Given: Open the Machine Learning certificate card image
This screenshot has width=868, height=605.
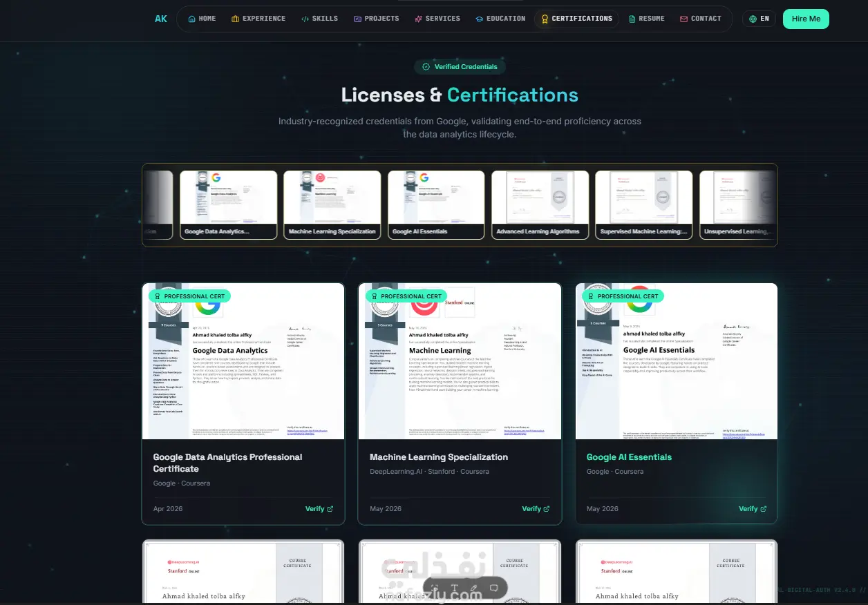Looking at the screenshot, I should (x=460, y=361).
